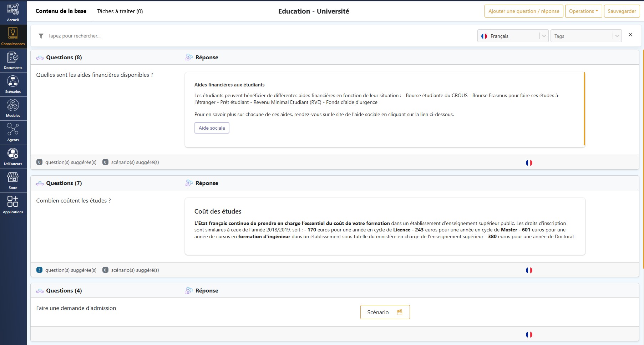The height and width of the screenshot is (345, 644).
Task: Click the Aide sociale link button
Action: pyautogui.click(x=212, y=128)
